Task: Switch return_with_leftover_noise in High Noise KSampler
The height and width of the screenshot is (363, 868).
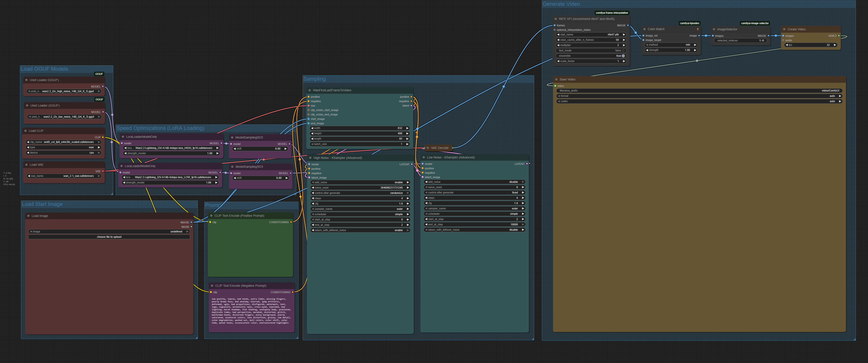Action: click(x=361, y=230)
